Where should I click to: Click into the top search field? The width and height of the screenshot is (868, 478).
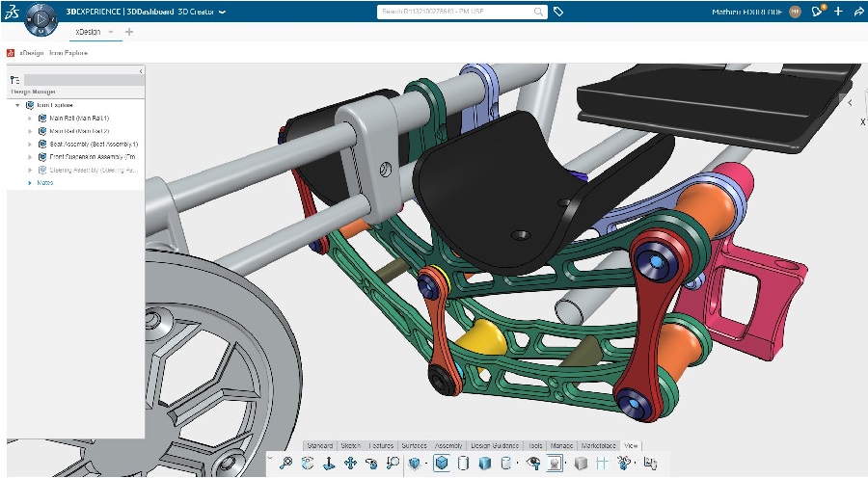tap(453, 13)
